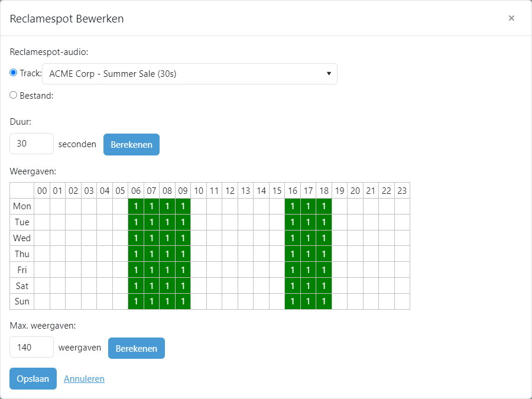Close the Reclamespot Bewerken dialog
Screen dimensions: 532x399
pyautogui.click(x=511, y=18)
